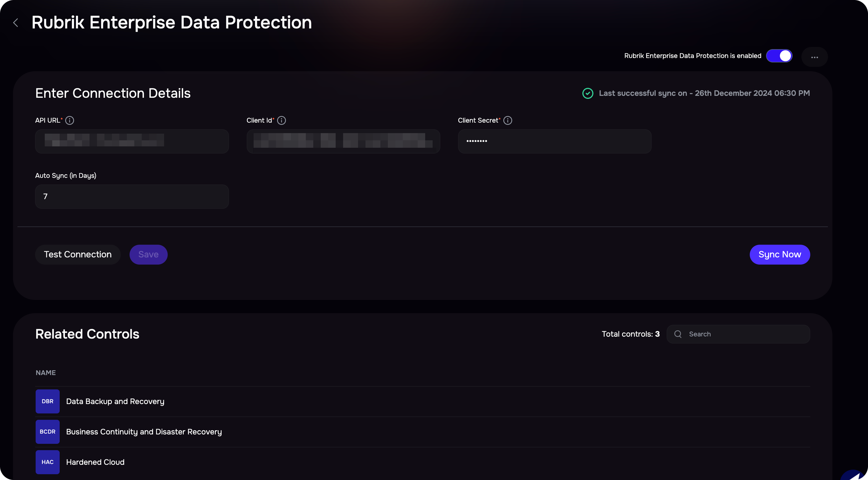This screenshot has height=480, width=868.
Task: Click the Rubrik Enterprise Data Protection page title
Action: 172,23
